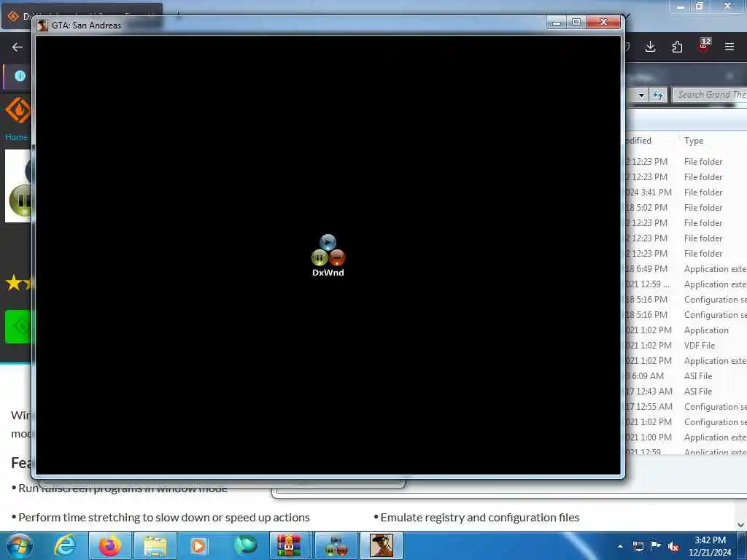Close the GTA: San Andreas window
The width and height of the screenshot is (747, 560).
pos(603,22)
